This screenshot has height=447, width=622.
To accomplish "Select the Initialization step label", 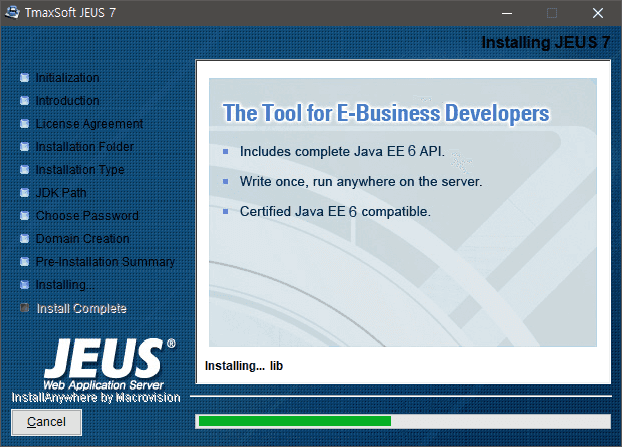I will coord(67,78).
